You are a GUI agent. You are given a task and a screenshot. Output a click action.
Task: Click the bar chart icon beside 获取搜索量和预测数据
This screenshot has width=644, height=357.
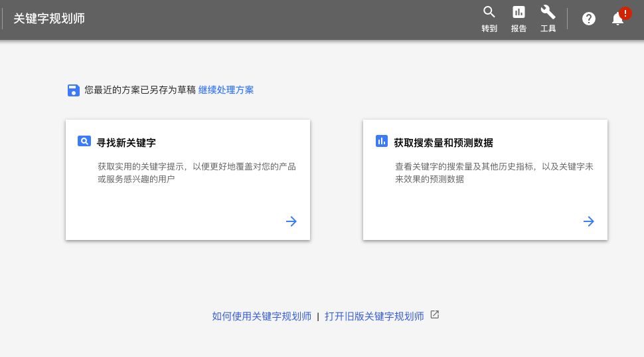pos(381,141)
